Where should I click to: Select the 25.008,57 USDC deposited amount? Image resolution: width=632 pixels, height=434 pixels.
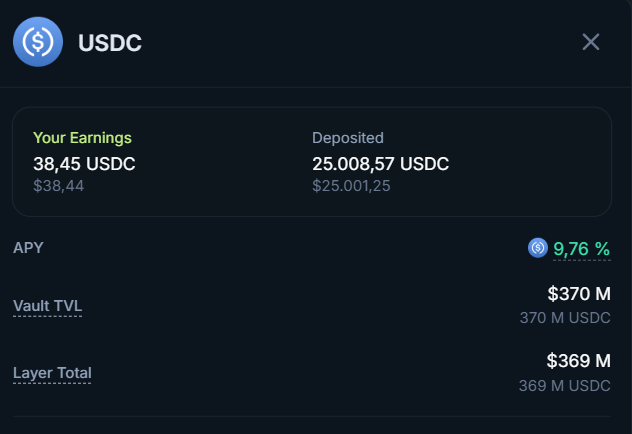380,163
